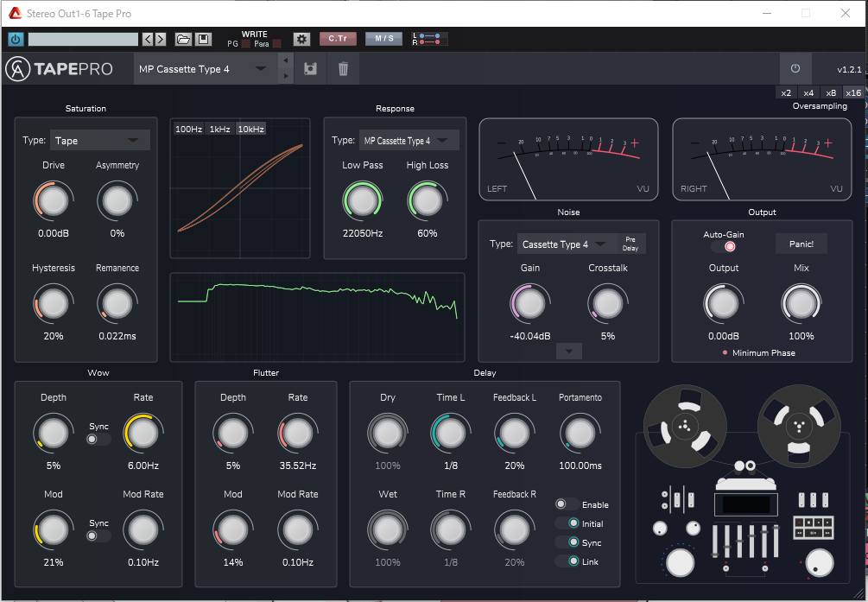
Task: Toggle the PG checkbox
Action: [245, 44]
